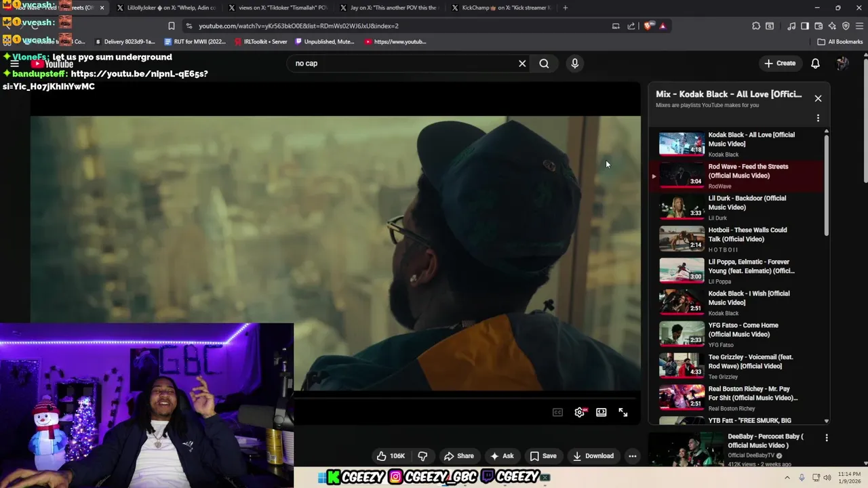The image size is (868, 488).
Task: Toggle closed captions on the video player
Action: pos(557,412)
